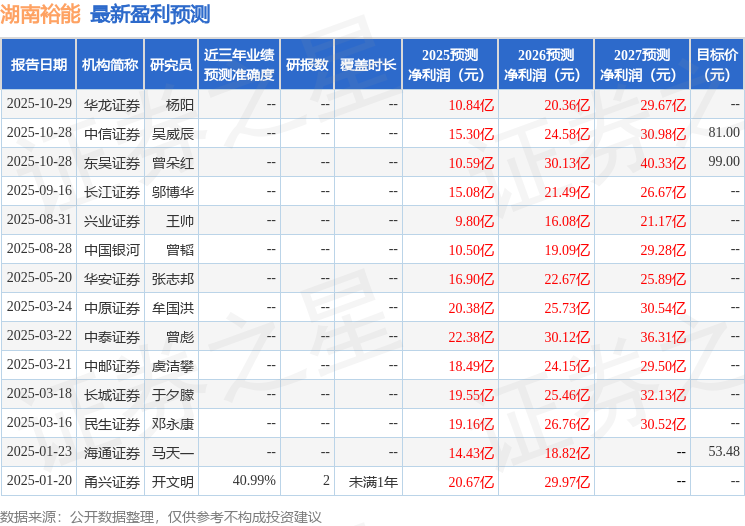Image resolution: width=745 pixels, height=526 pixels.
Task: Click 26.76亿 forecast for 2026
Action: [567, 424]
